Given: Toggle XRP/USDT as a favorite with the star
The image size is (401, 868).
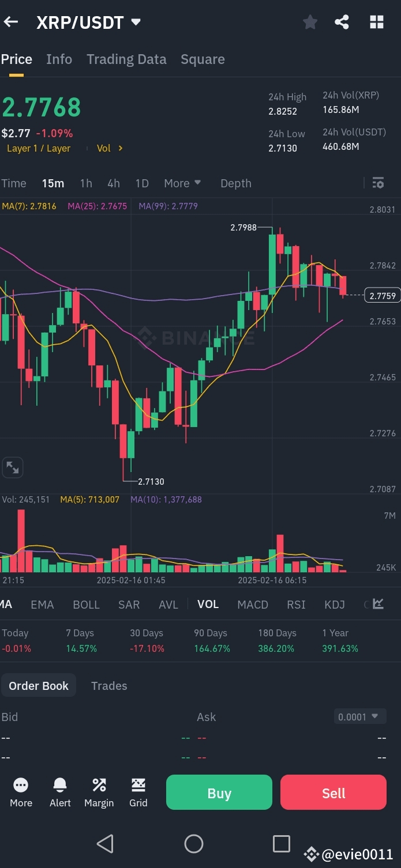Looking at the screenshot, I should [x=310, y=21].
